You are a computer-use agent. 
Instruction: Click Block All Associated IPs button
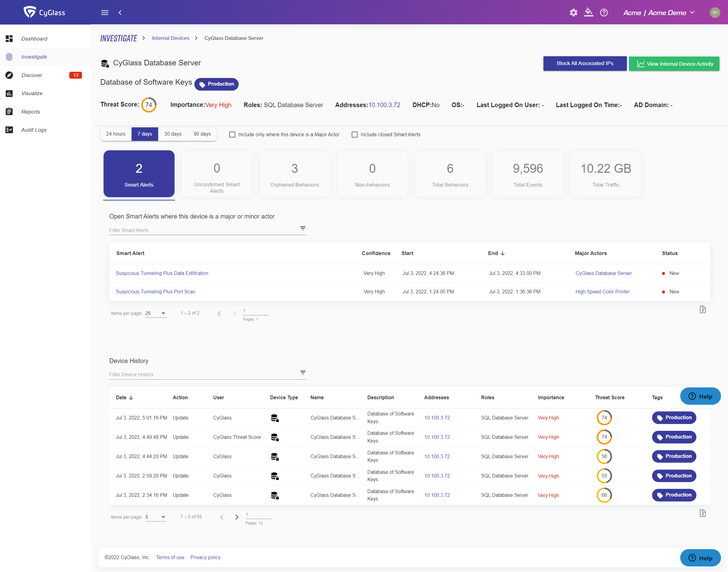585,64
